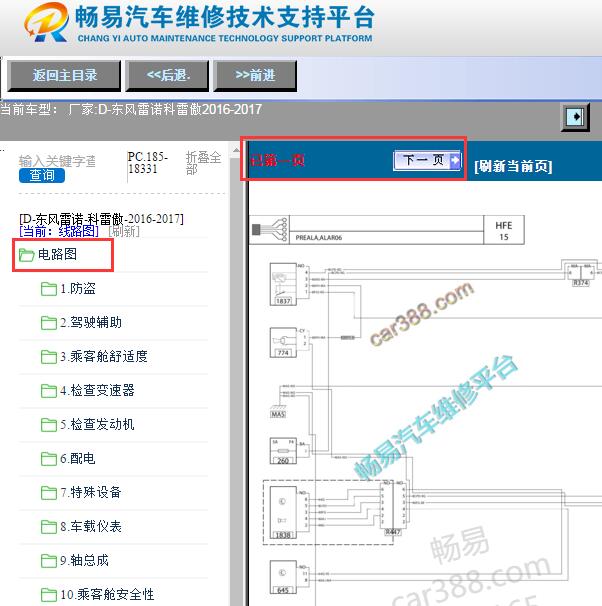The image size is (602, 606).
Task: Open the 电路图 folder icon
Action: (27, 255)
